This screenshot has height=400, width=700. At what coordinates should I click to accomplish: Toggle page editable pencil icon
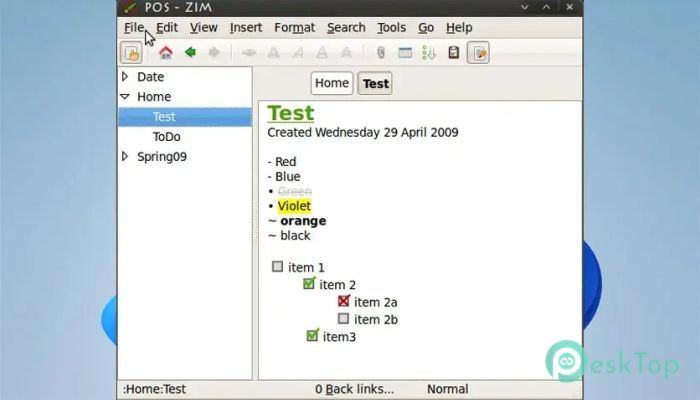coord(479,53)
